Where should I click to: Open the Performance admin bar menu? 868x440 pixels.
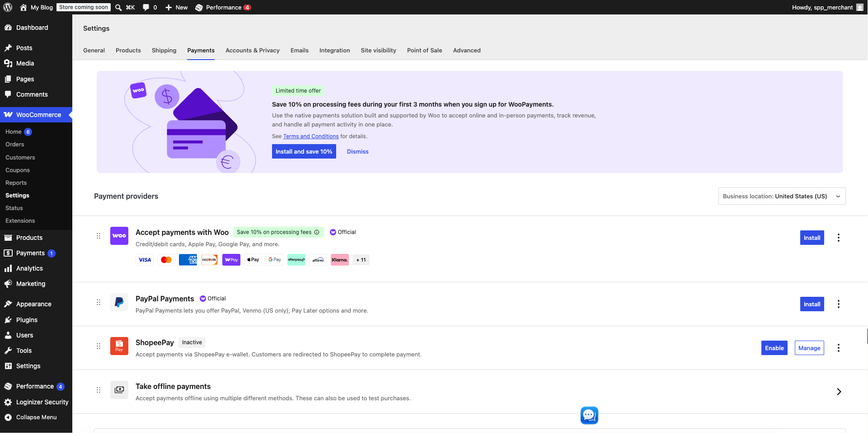[223, 7]
